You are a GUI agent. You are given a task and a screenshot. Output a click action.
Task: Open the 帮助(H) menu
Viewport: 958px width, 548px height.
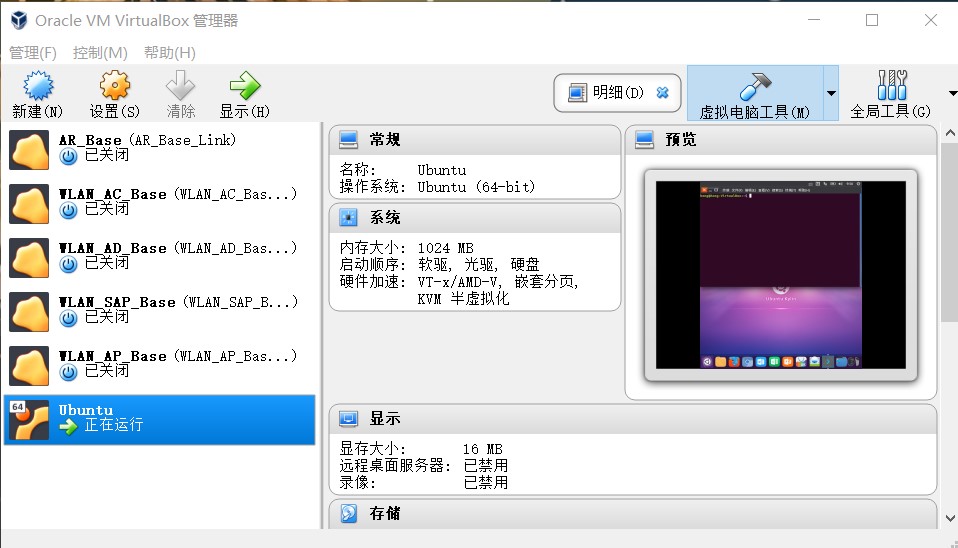[170, 53]
